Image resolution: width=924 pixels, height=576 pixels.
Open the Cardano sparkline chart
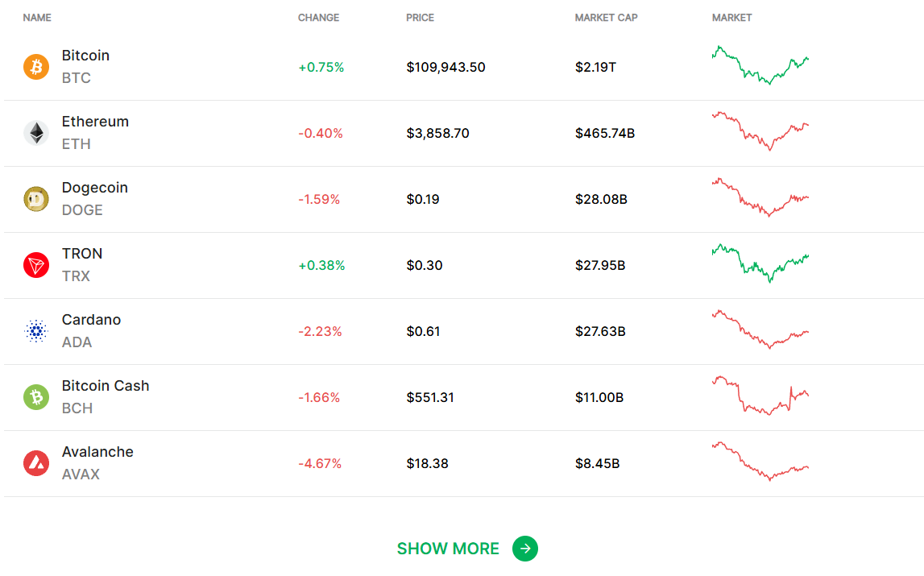(x=760, y=329)
